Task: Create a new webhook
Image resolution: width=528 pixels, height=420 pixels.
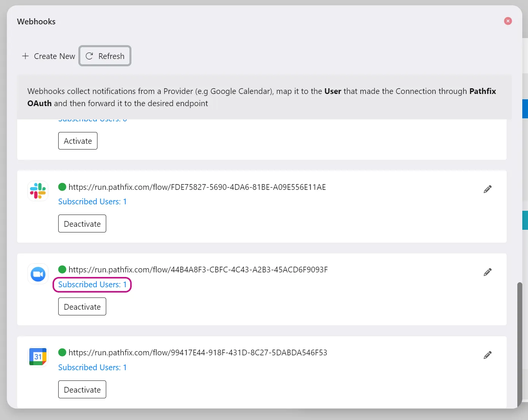Action: [x=49, y=56]
